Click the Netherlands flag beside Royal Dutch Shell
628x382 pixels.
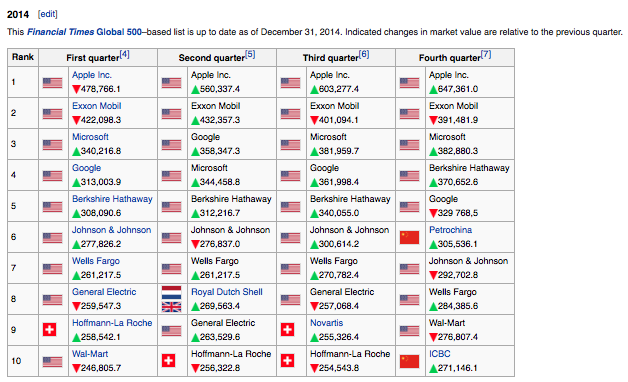[171, 293]
